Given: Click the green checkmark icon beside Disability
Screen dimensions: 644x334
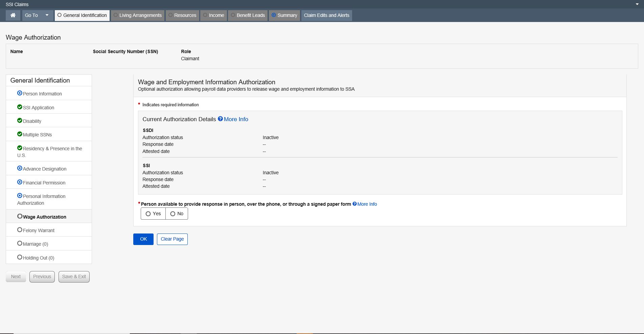Looking at the screenshot, I should click(20, 120).
